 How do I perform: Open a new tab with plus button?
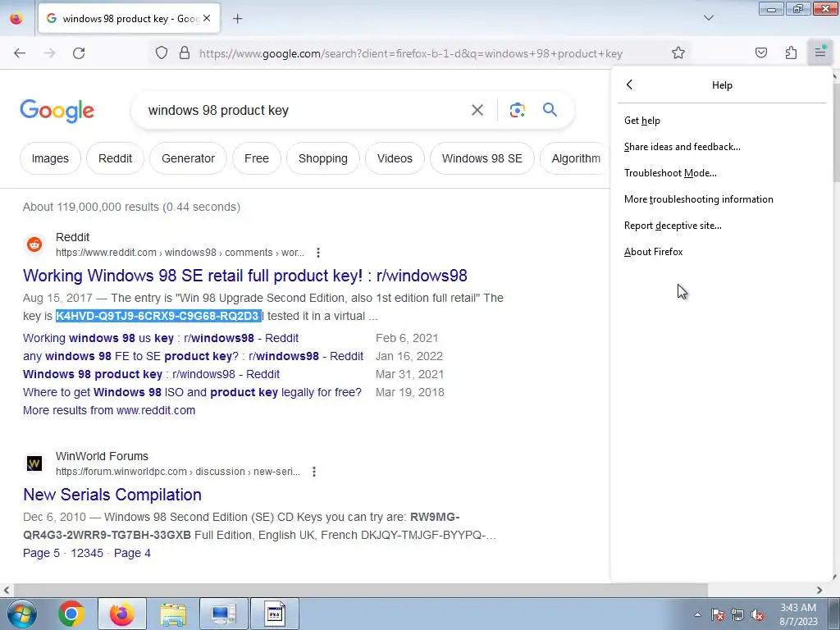coord(238,19)
